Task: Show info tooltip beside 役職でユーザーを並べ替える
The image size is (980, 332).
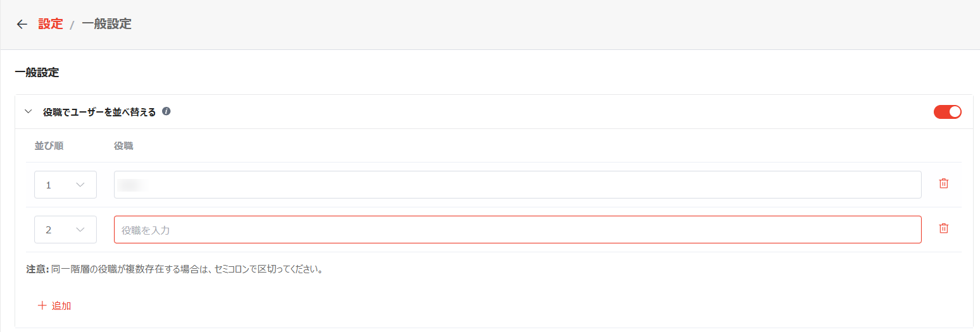Action: [166, 111]
